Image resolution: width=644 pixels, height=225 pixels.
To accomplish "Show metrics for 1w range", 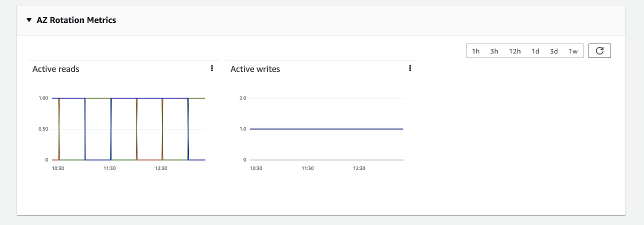I will pyautogui.click(x=573, y=51).
